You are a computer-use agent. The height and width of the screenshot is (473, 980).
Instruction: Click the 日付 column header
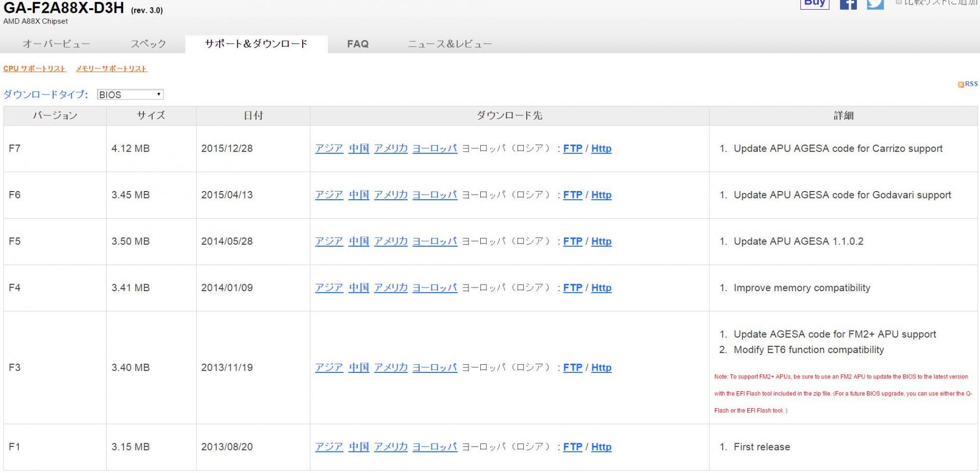point(253,116)
